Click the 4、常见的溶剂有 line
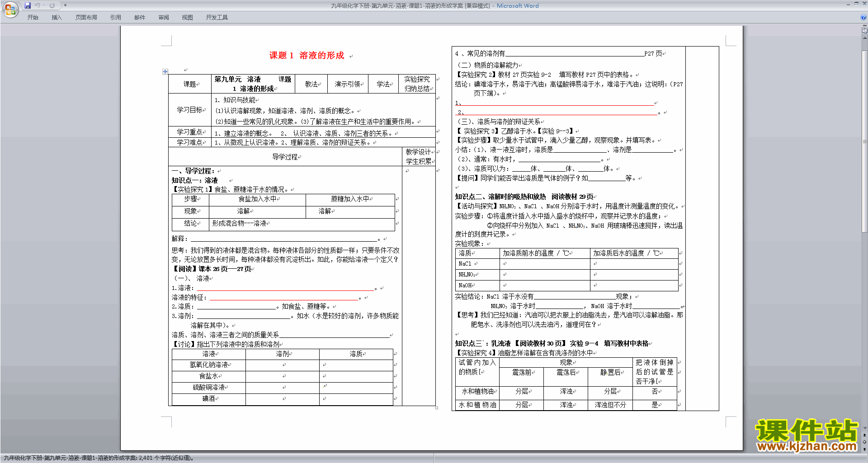Image resolution: width=868 pixels, height=463 pixels. tap(559, 53)
